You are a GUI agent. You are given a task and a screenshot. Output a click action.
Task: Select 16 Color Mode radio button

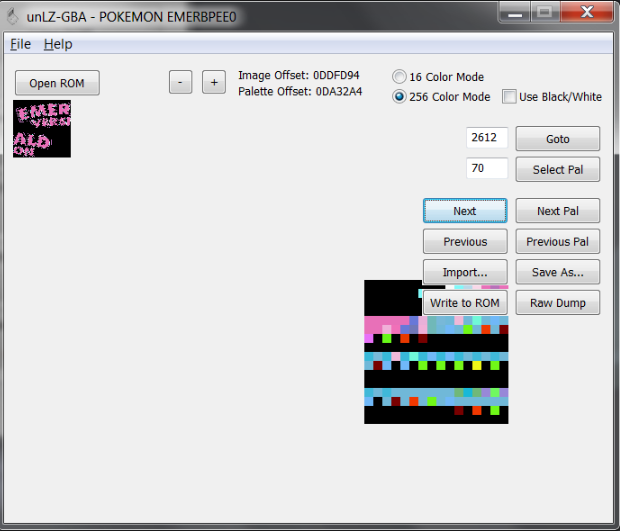coord(400,77)
